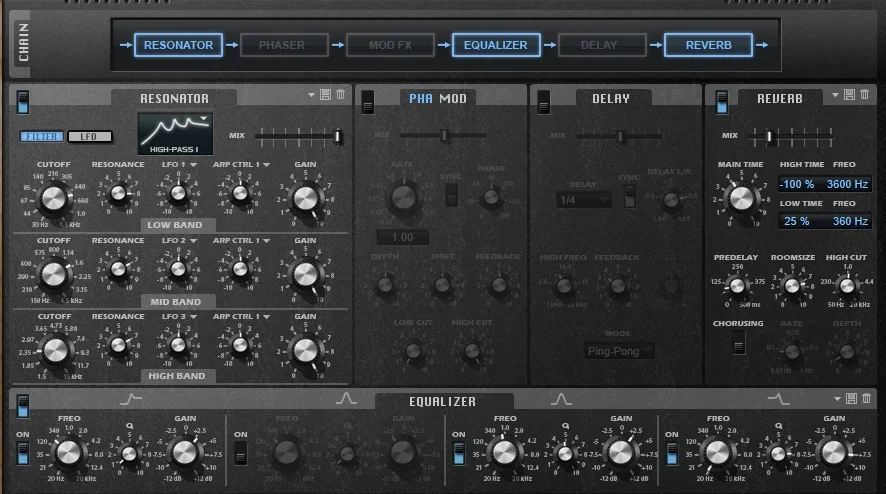The height and width of the screenshot is (494, 886).
Task: Open the Delay Ping-Pong mode dropdown
Action: (619, 352)
